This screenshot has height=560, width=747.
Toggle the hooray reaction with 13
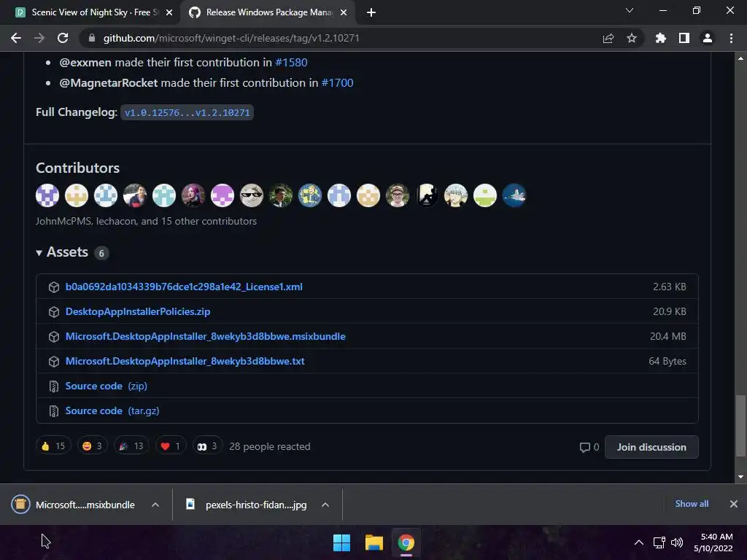(x=131, y=446)
